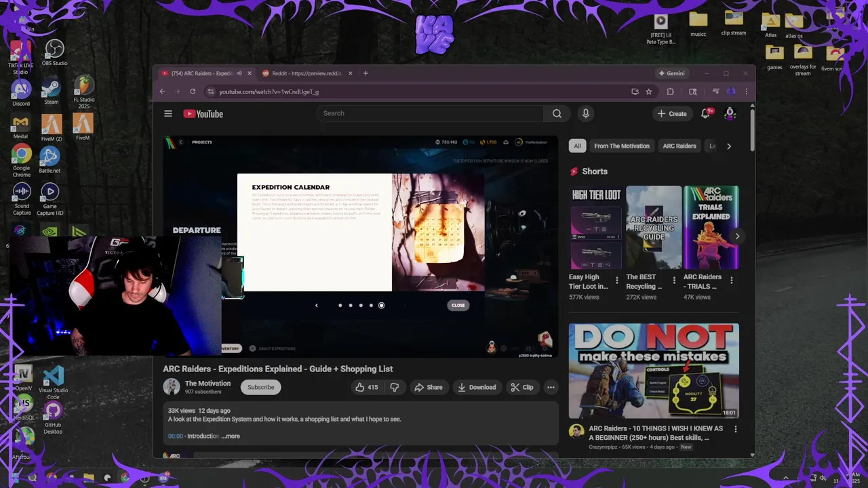Open The Motivation channel name link
The image size is (868, 488).
pos(208,383)
